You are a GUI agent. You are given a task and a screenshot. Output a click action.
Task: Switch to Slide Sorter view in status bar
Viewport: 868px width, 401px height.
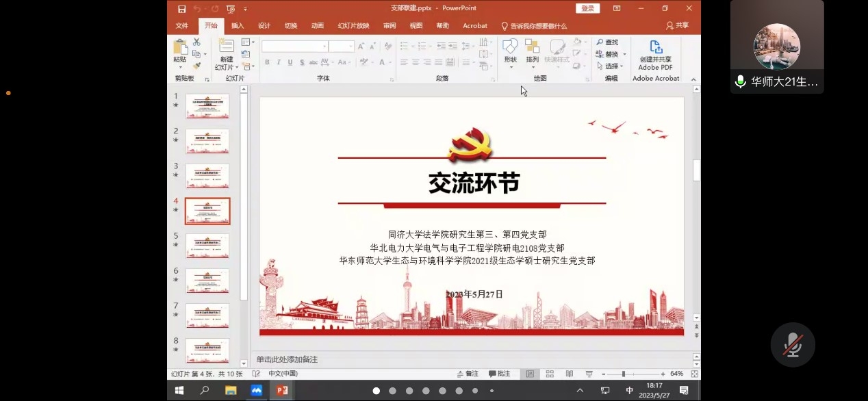[x=550, y=374]
